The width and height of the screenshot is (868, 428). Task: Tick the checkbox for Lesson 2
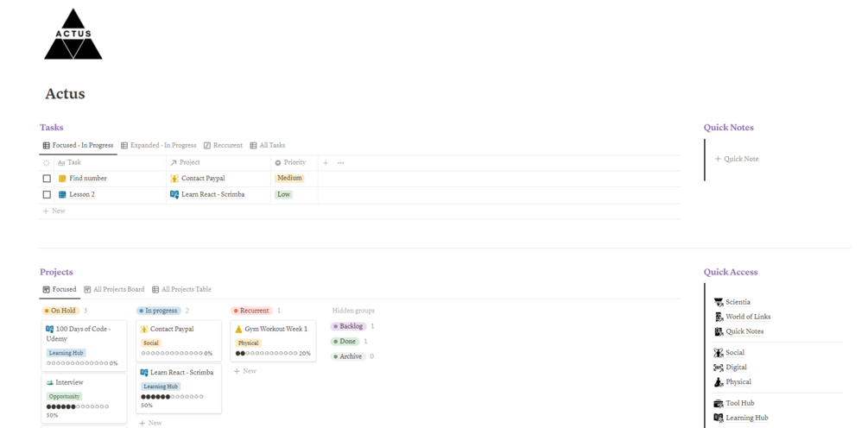point(47,195)
